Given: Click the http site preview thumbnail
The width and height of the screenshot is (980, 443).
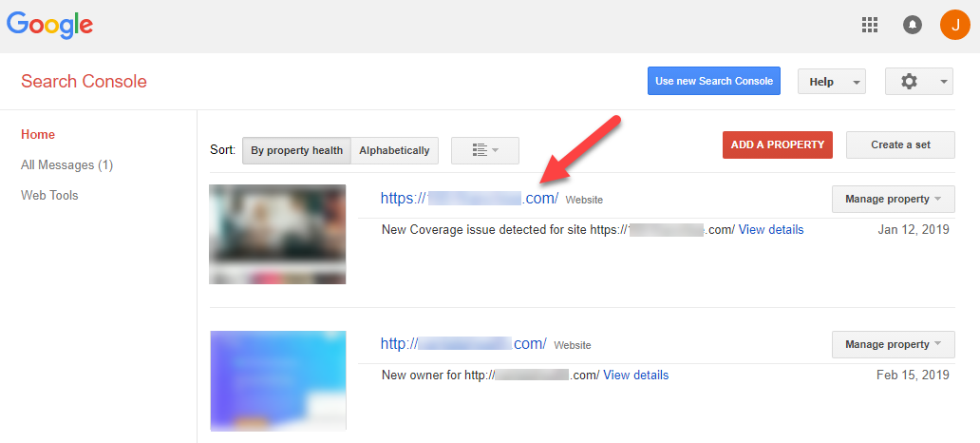Looking at the screenshot, I should tap(278, 380).
